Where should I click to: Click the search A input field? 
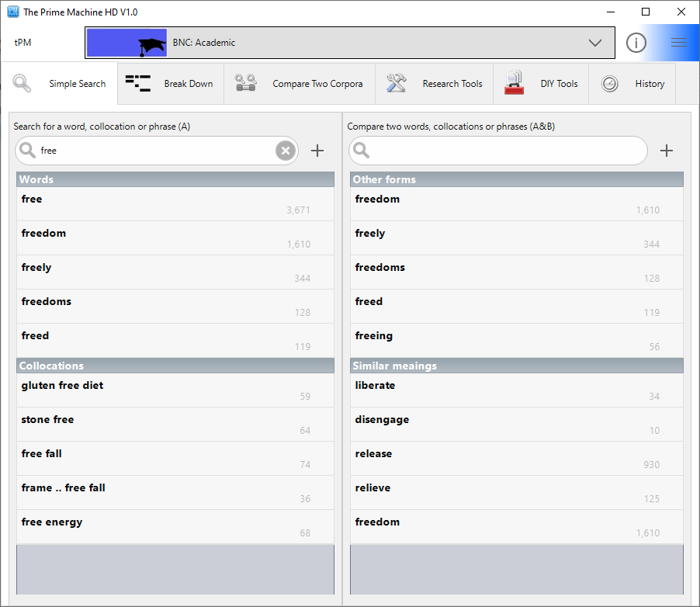(x=156, y=151)
